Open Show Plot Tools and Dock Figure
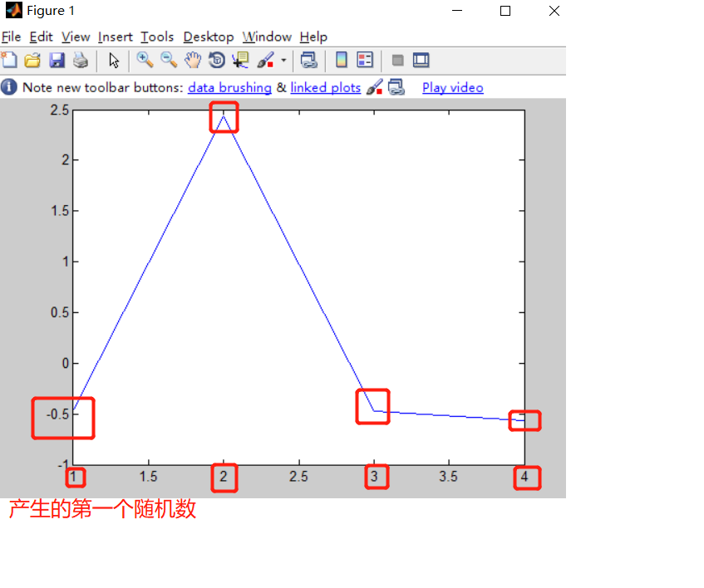Screen dimensions: 704x588 tap(421, 60)
